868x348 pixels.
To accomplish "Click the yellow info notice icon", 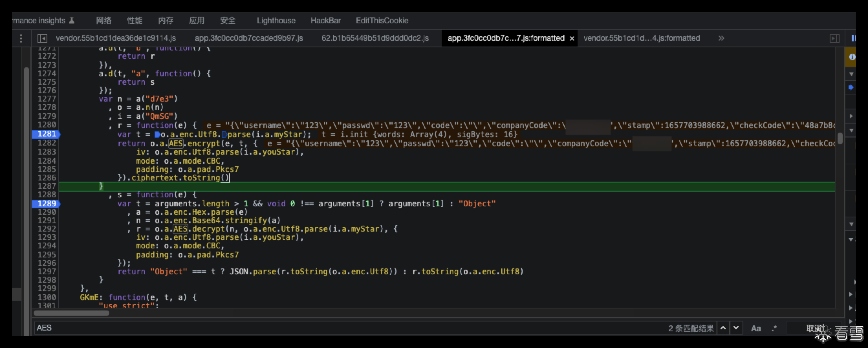I will (x=852, y=57).
